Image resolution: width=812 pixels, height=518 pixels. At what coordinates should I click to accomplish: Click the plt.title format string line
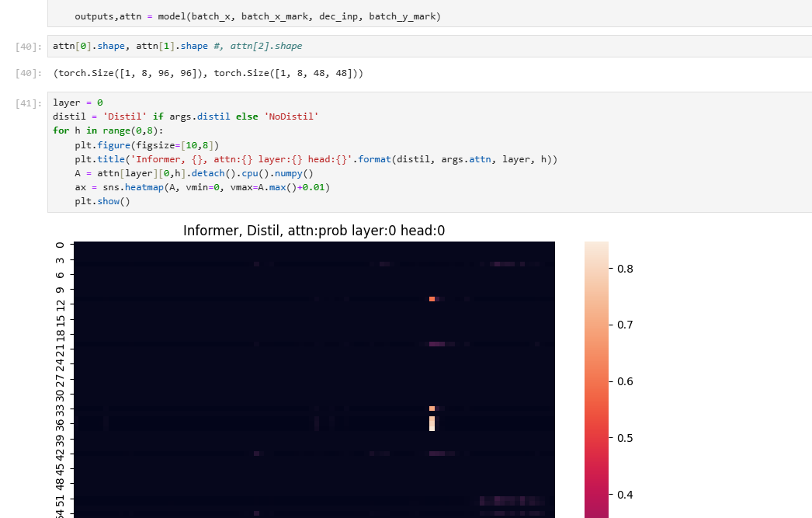pos(316,159)
